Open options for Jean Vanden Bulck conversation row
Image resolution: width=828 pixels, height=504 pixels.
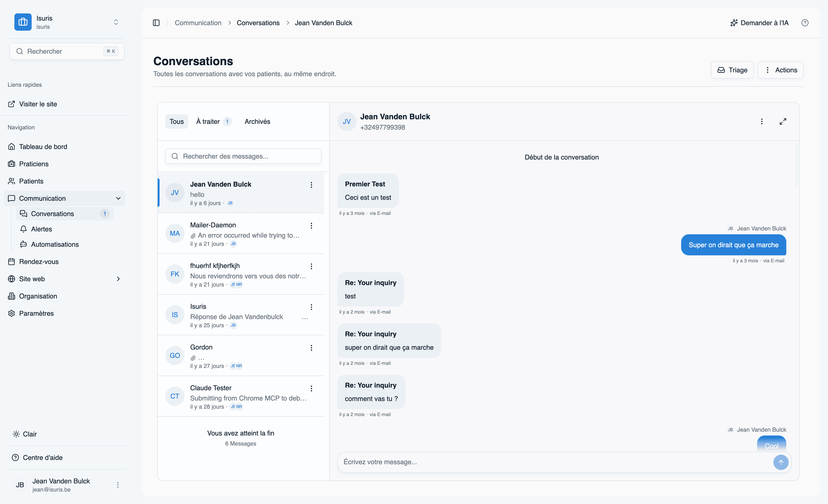tap(311, 185)
